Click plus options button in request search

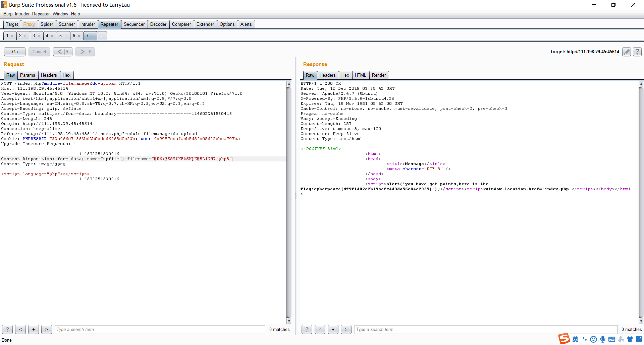pyautogui.click(x=34, y=330)
